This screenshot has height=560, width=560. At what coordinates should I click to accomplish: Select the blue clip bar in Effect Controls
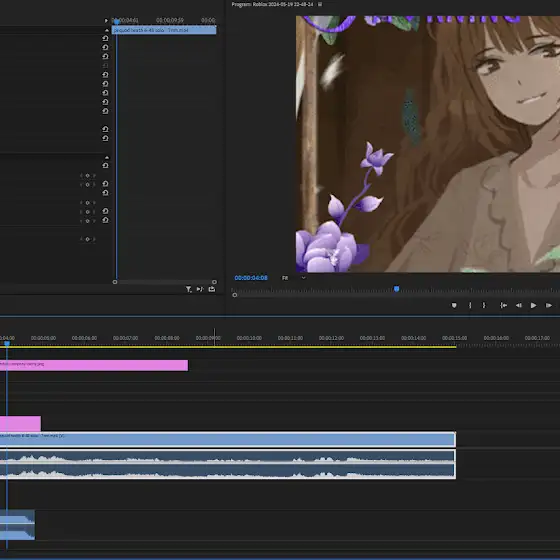click(x=164, y=30)
